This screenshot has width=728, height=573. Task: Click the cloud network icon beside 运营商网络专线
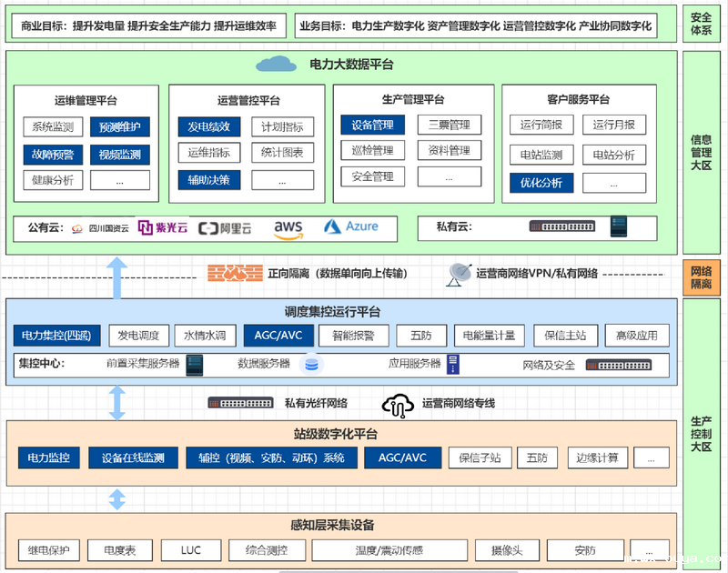[x=398, y=403]
